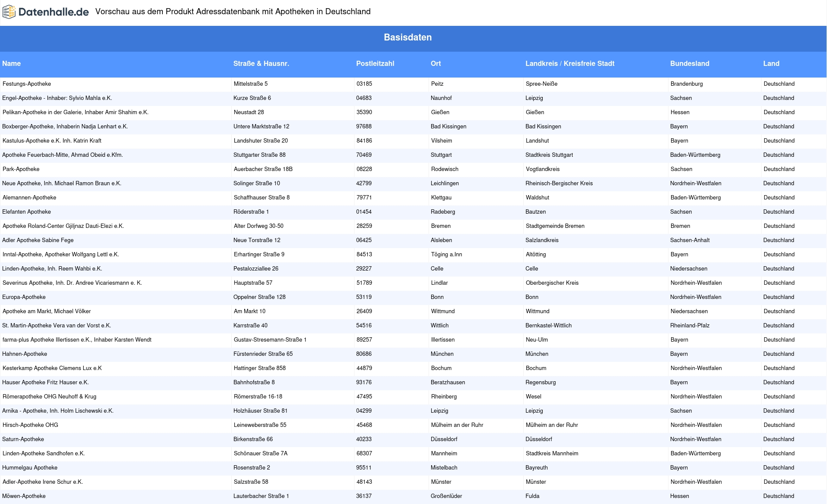Select postal code 79771
Image resolution: width=827 pixels, height=504 pixels.
(364, 198)
